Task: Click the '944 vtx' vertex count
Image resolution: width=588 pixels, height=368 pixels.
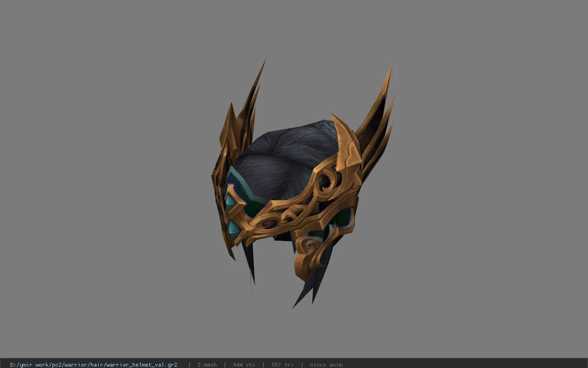Action: click(x=244, y=364)
